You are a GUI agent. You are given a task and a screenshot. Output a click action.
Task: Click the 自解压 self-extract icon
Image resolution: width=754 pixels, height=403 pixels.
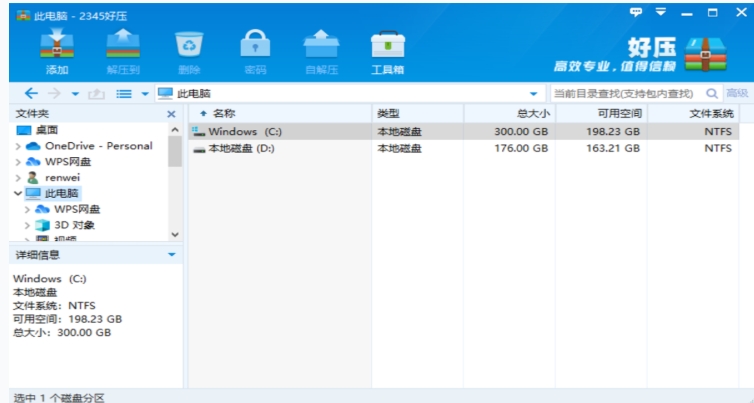[321, 44]
